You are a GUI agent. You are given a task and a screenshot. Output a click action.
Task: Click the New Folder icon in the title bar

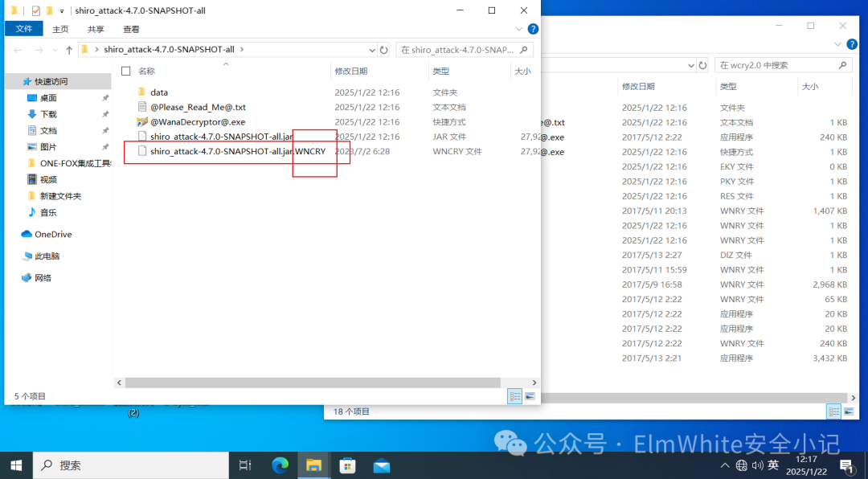pyautogui.click(x=50, y=10)
